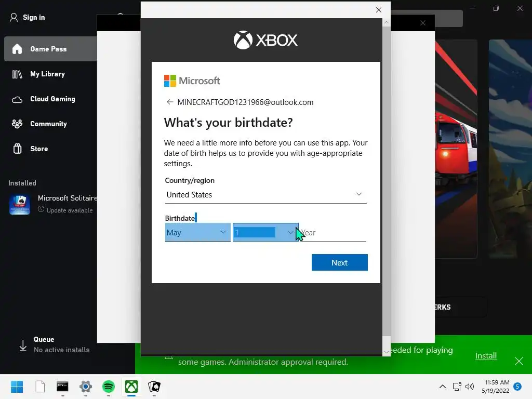
Task: Open Command Prompt from taskbar
Action: pos(62,387)
